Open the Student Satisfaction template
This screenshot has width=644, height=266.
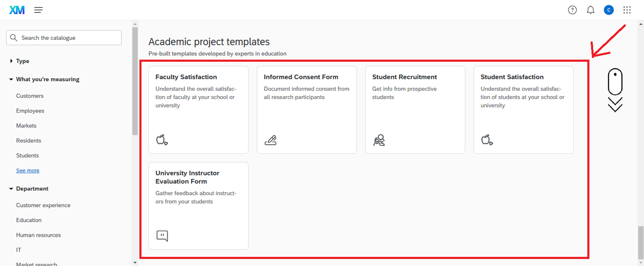coord(523,109)
